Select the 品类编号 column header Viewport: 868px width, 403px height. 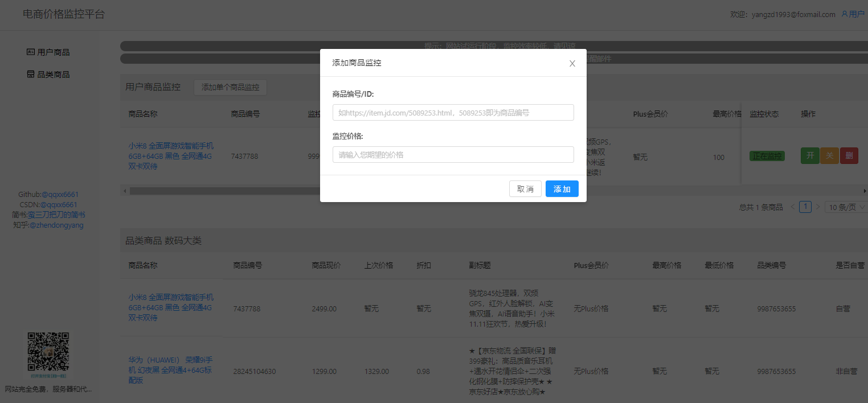pyautogui.click(x=772, y=265)
